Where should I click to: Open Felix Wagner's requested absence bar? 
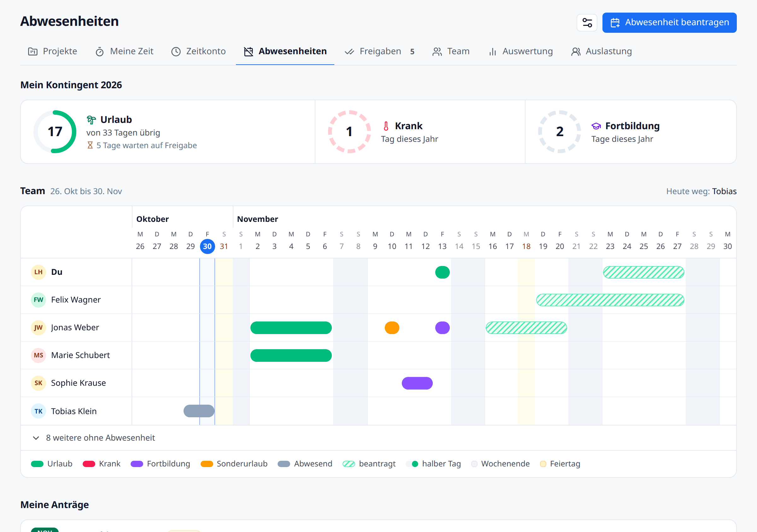pyautogui.click(x=610, y=300)
